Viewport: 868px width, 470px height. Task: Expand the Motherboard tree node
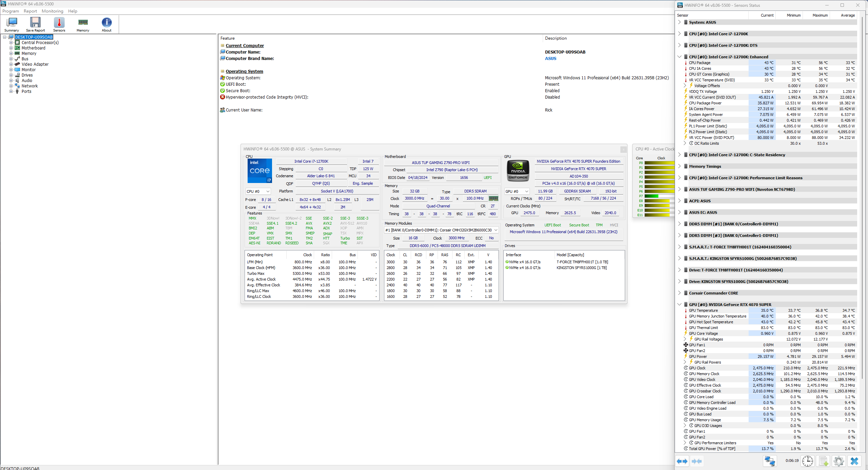(x=11, y=48)
